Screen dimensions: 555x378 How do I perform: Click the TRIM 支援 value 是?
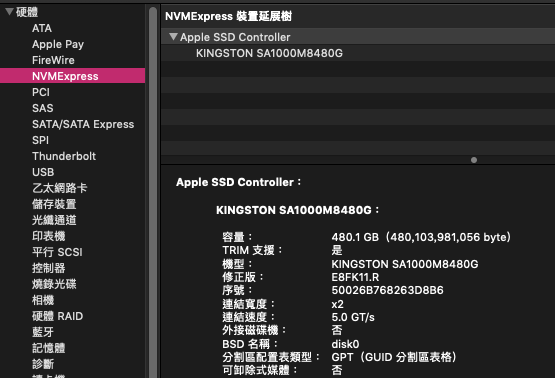[337, 250]
